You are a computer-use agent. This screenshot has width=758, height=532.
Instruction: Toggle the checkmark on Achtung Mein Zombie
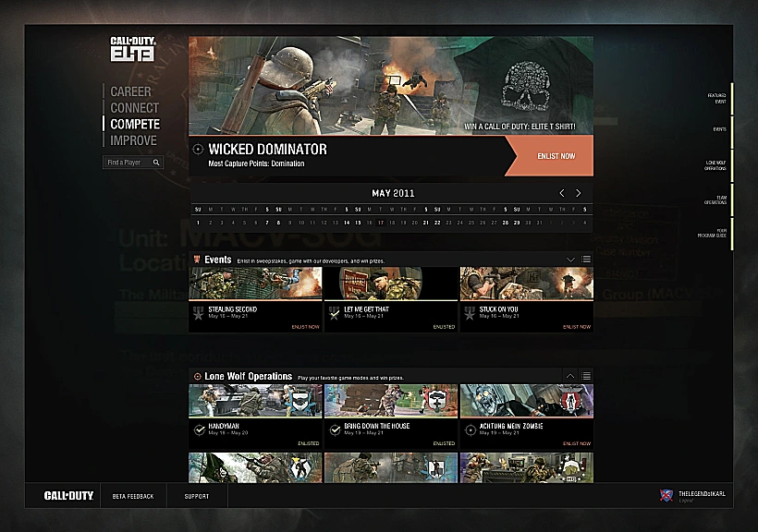coord(469,429)
